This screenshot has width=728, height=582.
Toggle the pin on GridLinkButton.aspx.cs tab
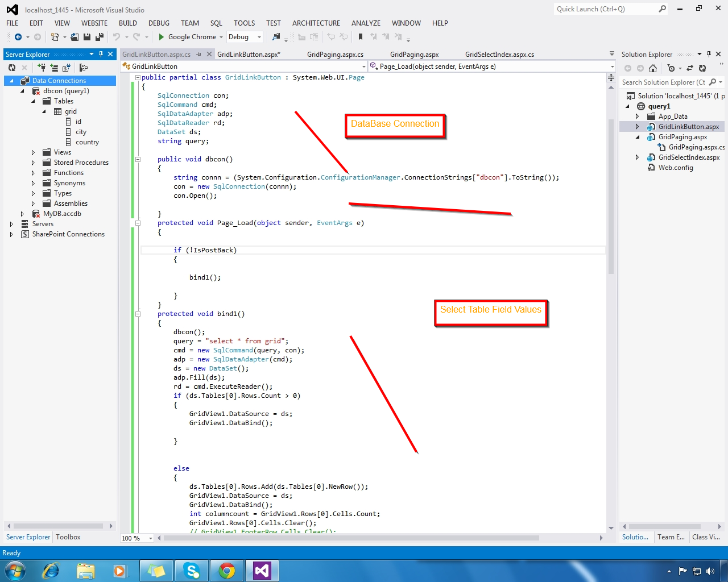click(198, 54)
